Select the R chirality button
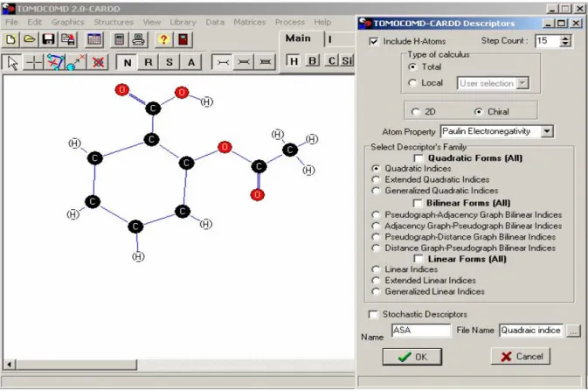This screenshot has height=391, width=588. coord(149,62)
